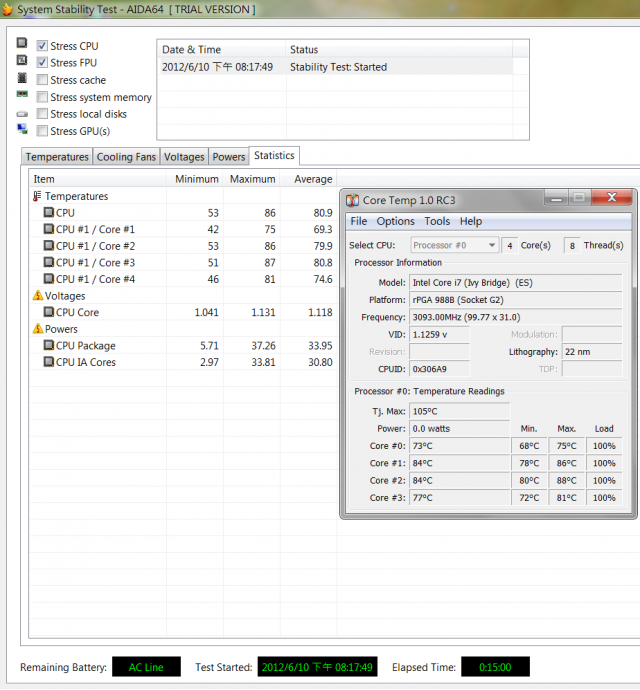Uncheck the Stress CPU checkbox

point(42,46)
